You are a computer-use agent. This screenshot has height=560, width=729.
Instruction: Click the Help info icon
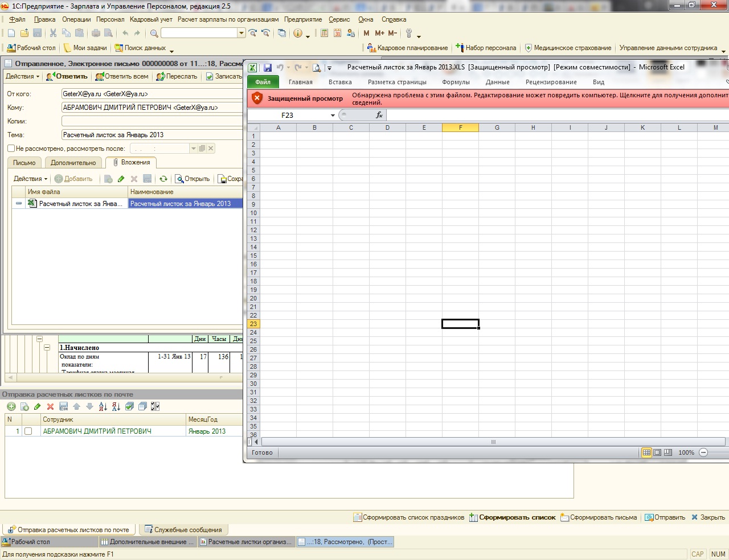pos(298,33)
